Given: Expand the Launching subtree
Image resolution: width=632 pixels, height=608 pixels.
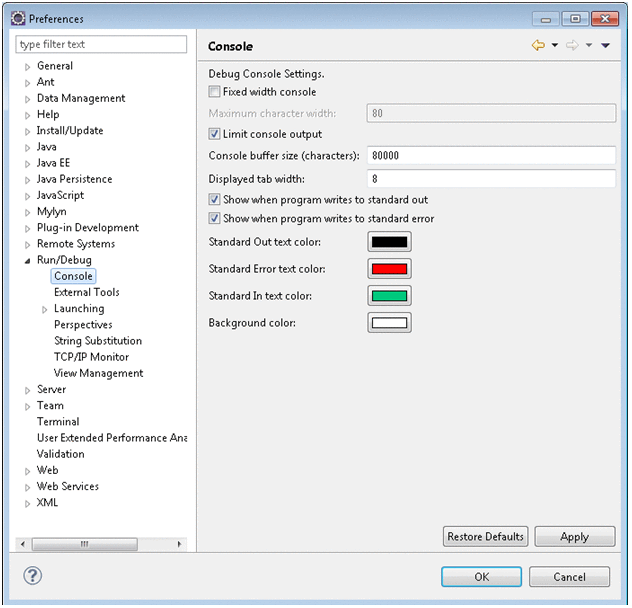Looking at the screenshot, I should (45, 309).
